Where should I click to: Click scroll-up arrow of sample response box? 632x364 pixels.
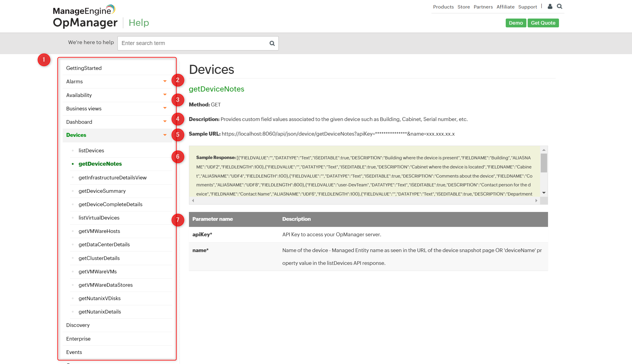tap(544, 150)
